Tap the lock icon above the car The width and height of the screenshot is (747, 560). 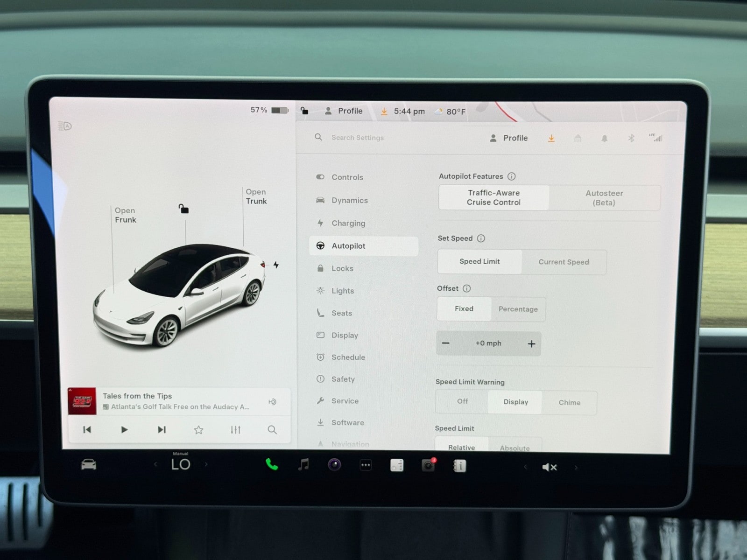point(184,209)
